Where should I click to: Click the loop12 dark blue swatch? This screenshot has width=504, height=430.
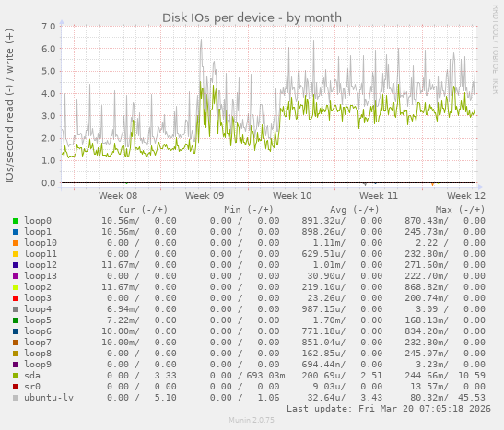point(16,265)
